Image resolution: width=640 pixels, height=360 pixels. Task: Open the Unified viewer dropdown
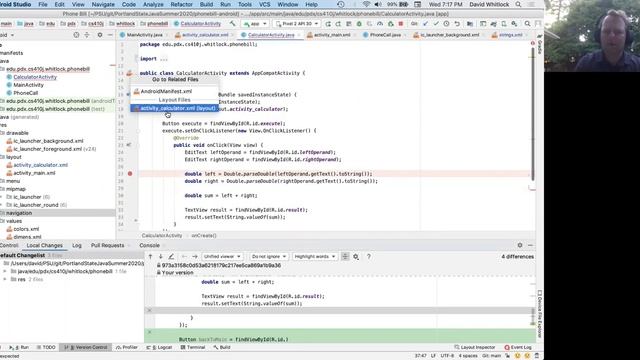[222, 257]
